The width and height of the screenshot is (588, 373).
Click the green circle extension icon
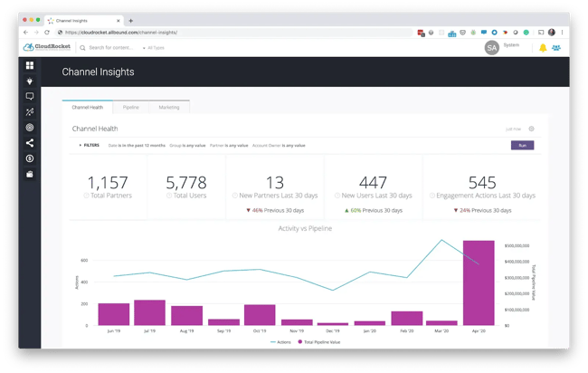pos(526,33)
